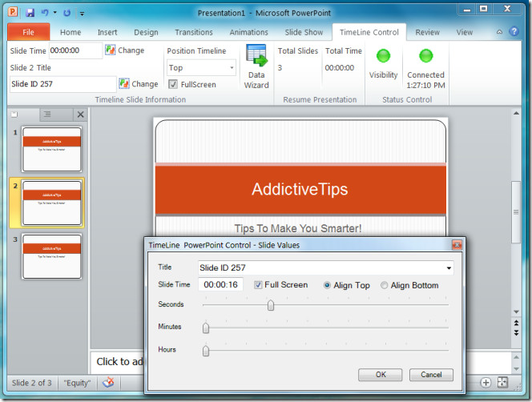Open the dialog Title dropdown
This screenshot has height=402, width=532.
449,268
